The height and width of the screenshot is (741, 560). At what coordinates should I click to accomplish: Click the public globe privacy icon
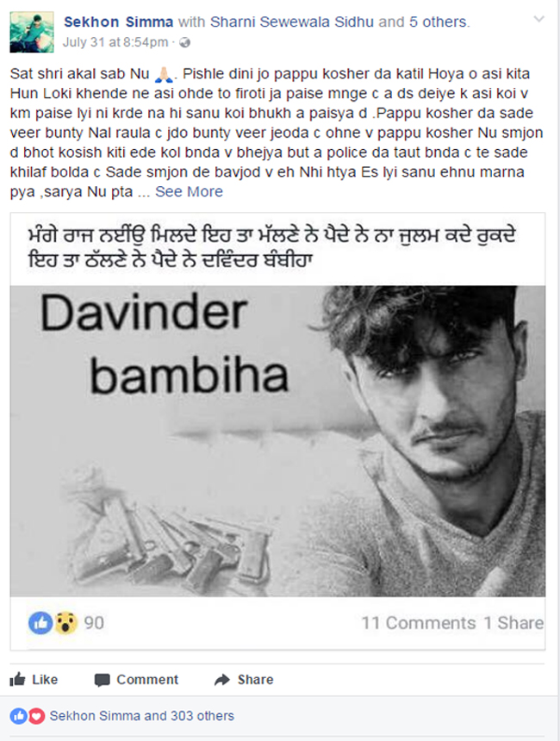(184, 42)
